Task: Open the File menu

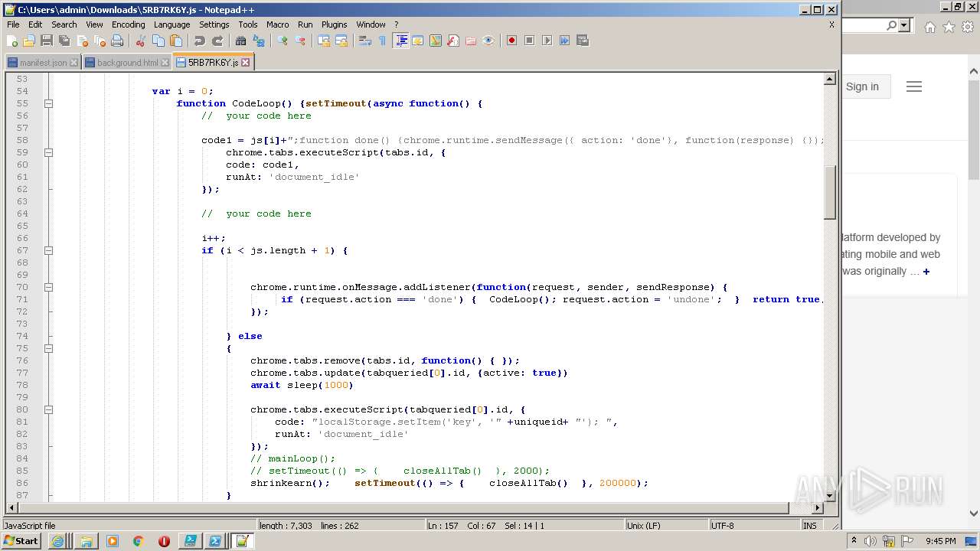Action: click(13, 24)
